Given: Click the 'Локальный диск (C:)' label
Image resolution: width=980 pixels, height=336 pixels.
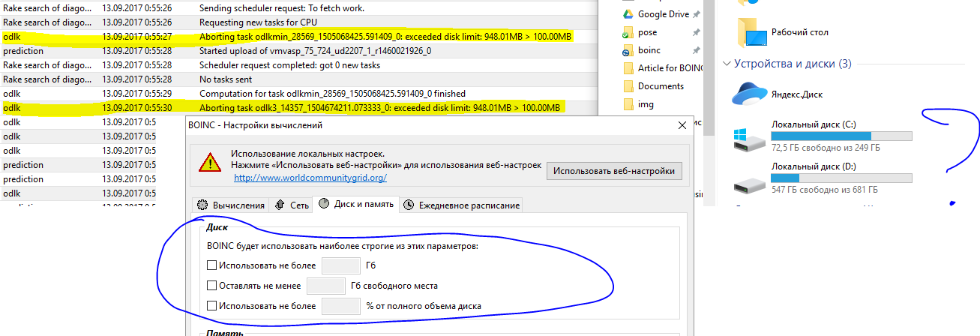Looking at the screenshot, I should point(813,124).
